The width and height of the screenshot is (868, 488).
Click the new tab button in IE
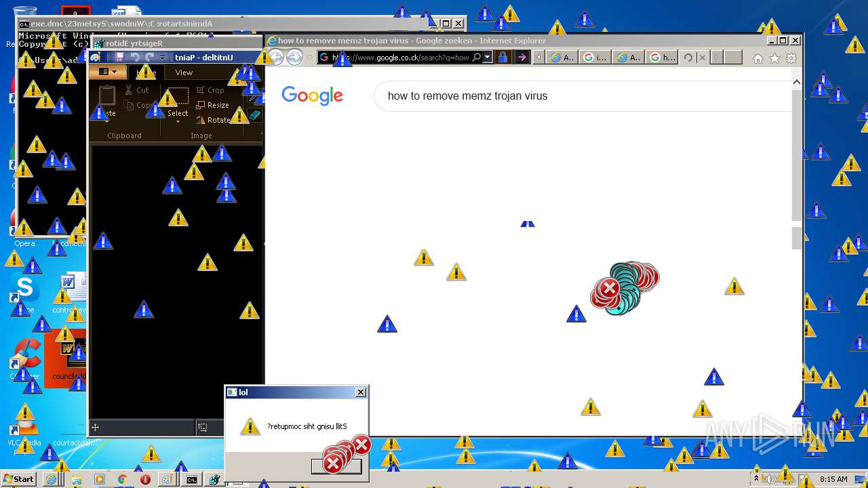pos(732,58)
